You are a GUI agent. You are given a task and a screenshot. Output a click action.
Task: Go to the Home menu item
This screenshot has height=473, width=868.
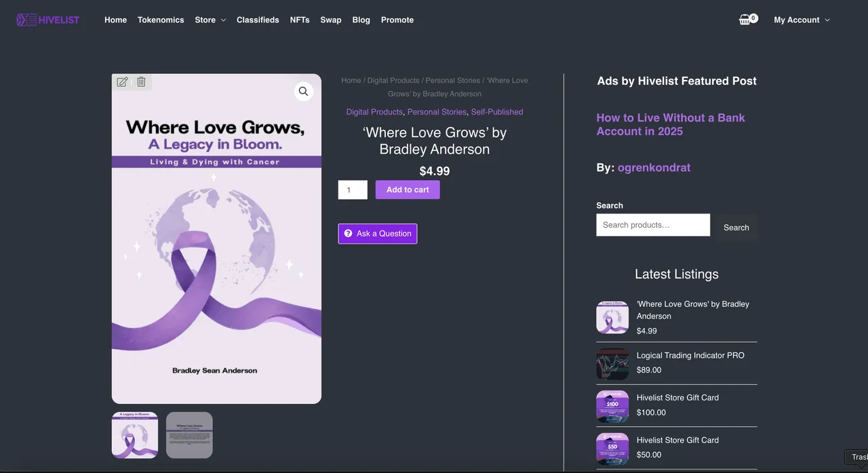[115, 20]
